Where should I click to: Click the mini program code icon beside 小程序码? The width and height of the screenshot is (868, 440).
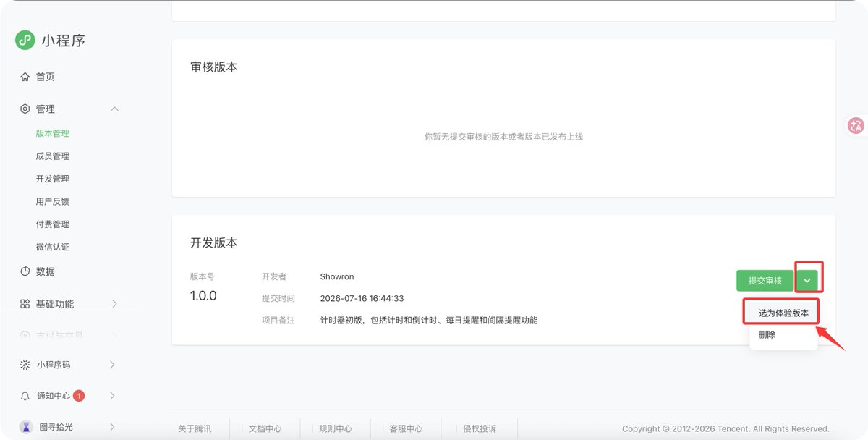[25, 365]
